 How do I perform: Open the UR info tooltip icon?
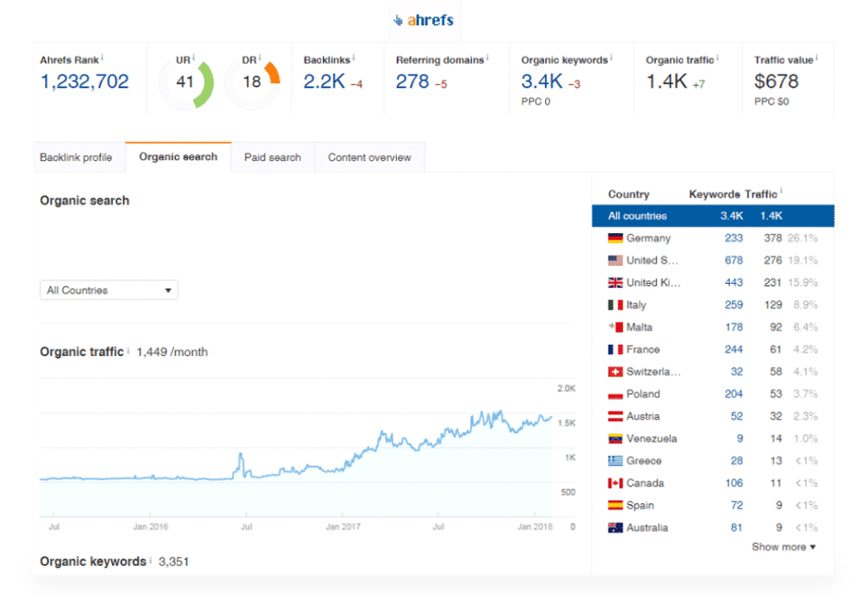pyautogui.click(x=194, y=58)
